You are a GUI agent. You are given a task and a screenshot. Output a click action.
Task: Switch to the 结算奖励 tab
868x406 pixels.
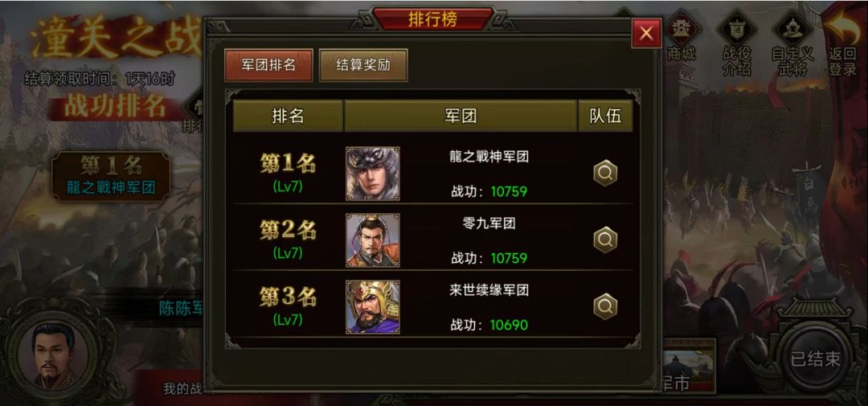(363, 65)
